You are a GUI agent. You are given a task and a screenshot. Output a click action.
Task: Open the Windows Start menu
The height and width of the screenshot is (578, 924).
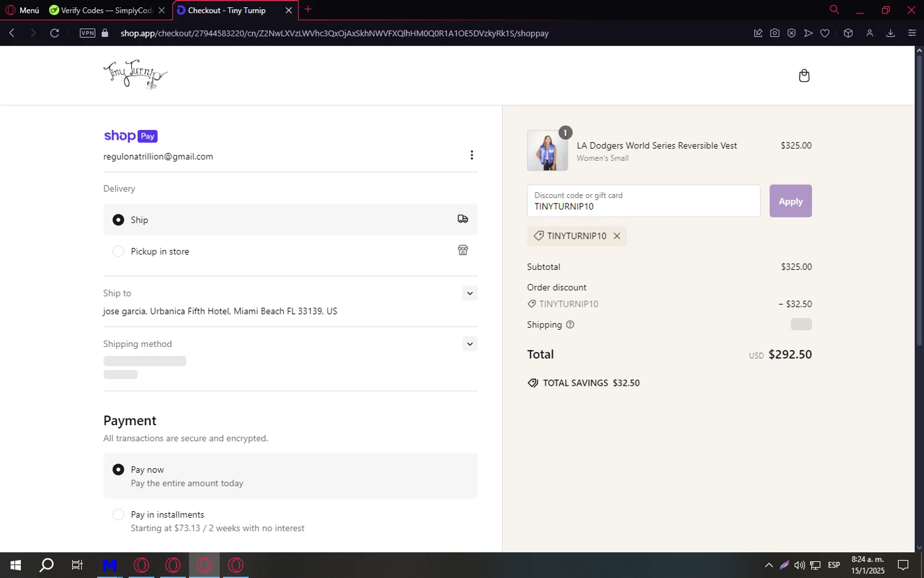pyautogui.click(x=16, y=565)
